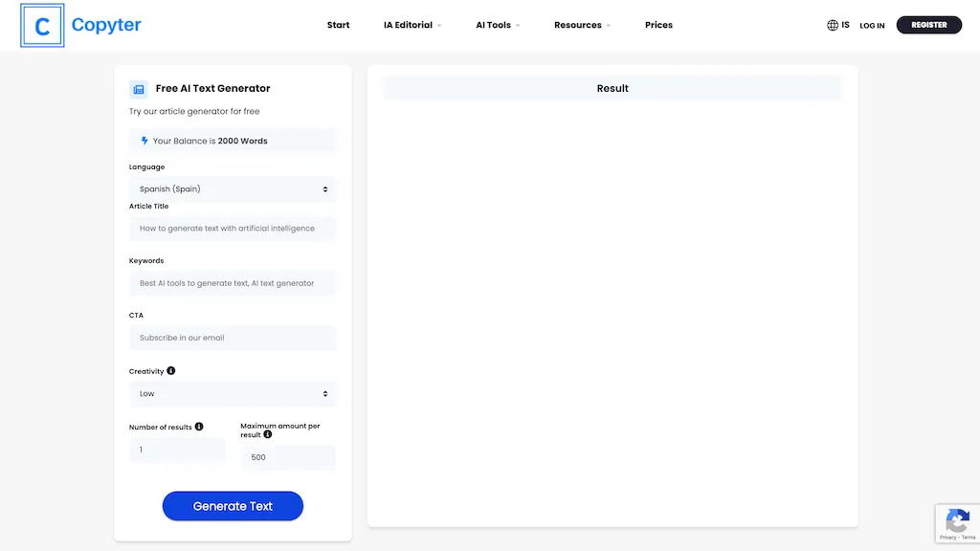Open the Creativity dropdown set to Low

(x=233, y=394)
